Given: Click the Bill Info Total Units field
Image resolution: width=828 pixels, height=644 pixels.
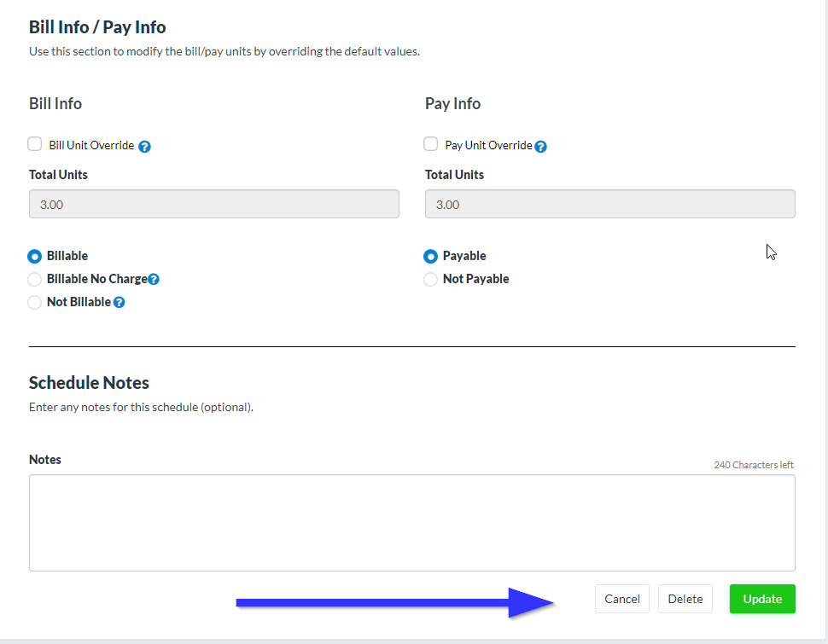Looking at the screenshot, I should click(x=213, y=204).
